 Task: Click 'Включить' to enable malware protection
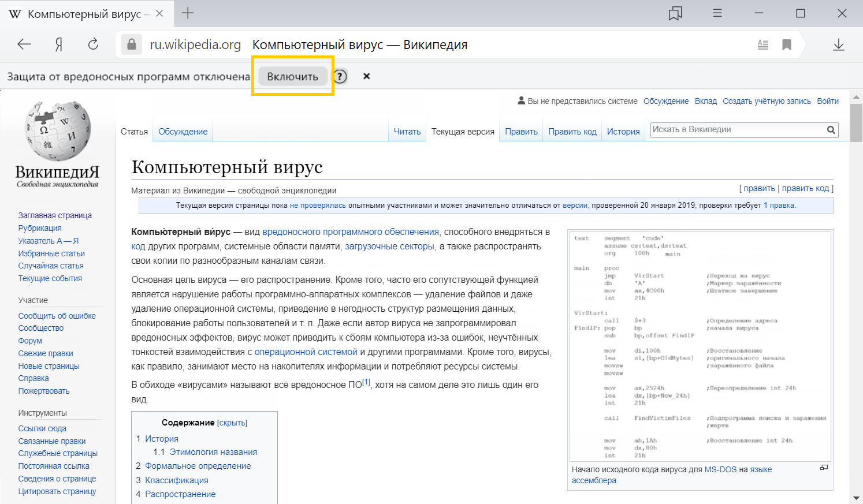[x=292, y=76]
